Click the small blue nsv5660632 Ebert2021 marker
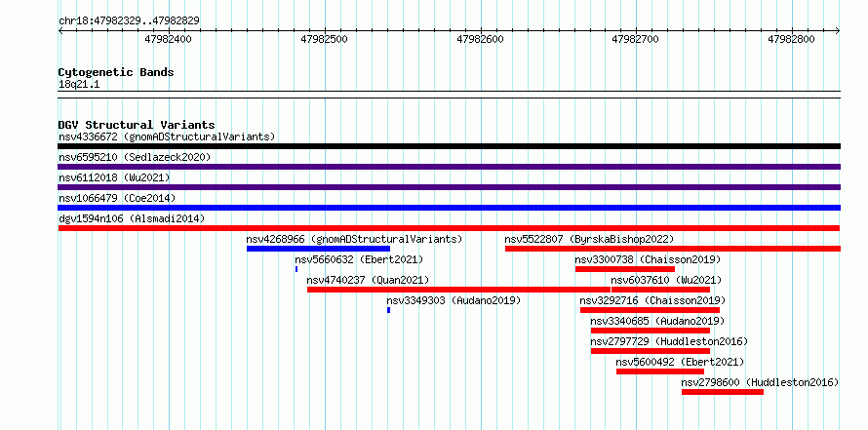Image resolution: width=868 pixels, height=430 pixels. tap(296, 269)
